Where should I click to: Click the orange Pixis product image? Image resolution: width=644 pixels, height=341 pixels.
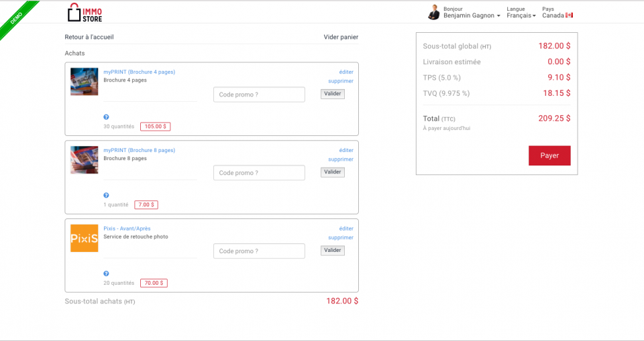pos(85,238)
